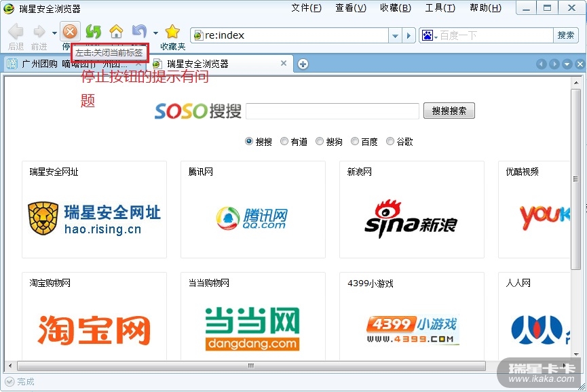Open 瑞星安全网址 hao.rising.cn tile
The image size is (587, 392).
tap(94, 210)
